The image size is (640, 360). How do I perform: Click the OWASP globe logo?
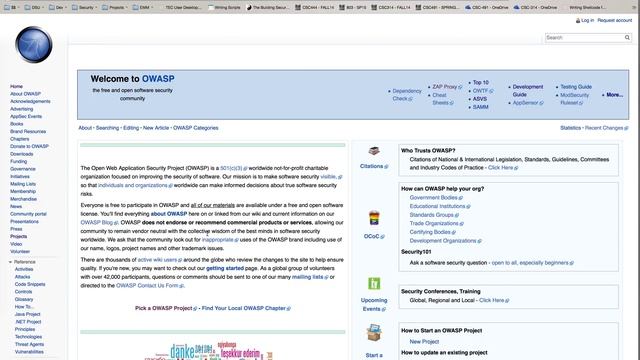(34, 44)
